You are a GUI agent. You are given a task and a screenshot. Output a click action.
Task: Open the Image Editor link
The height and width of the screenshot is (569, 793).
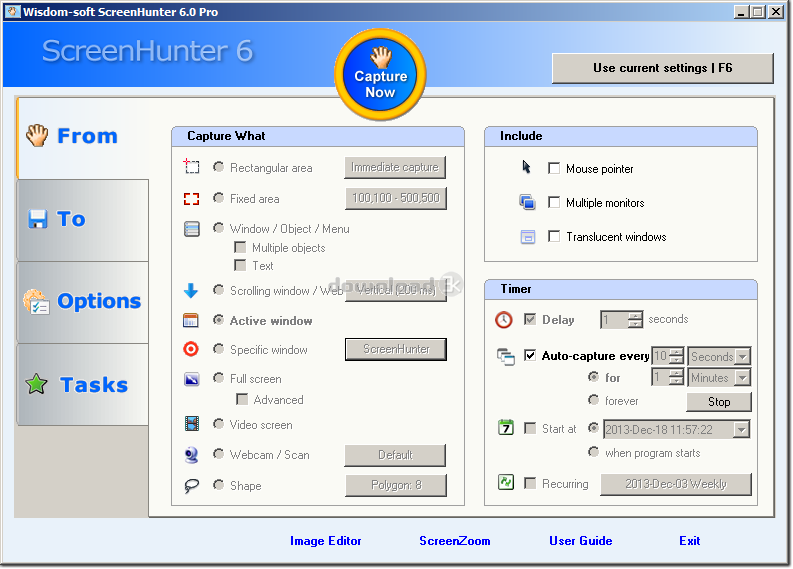tap(326, 541)
